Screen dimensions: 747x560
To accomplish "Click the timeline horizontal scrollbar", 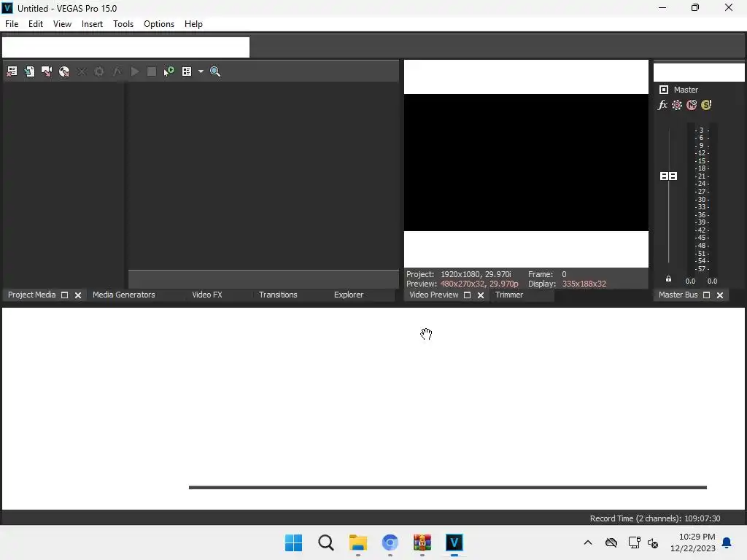I will tap(448, 487).
